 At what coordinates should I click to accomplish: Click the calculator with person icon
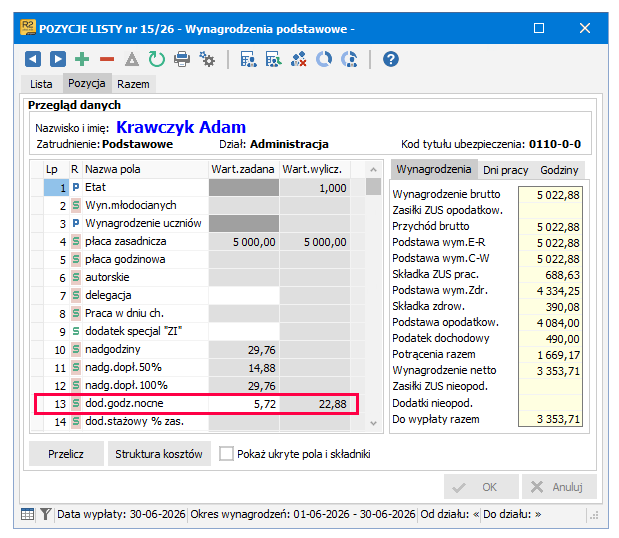tap(249, 59)
